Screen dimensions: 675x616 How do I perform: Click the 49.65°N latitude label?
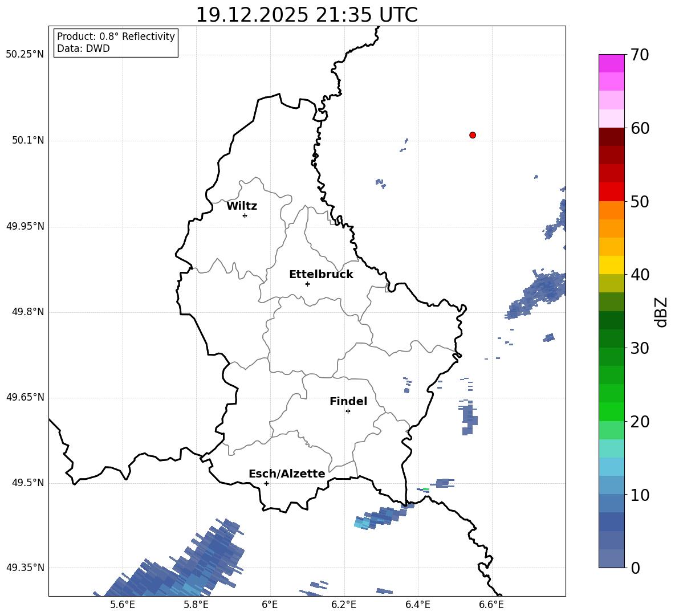pyautogui.click(x=25, y=397)
